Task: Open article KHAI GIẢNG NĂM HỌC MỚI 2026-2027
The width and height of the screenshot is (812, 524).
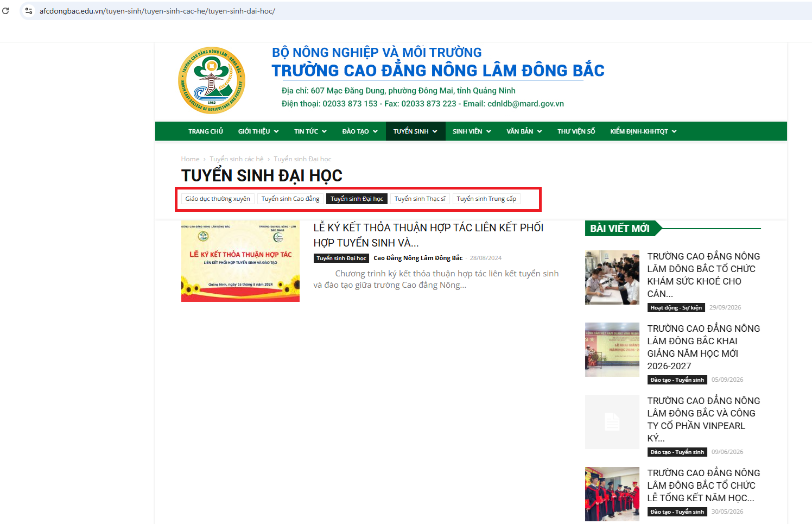Action: tap(703, 347)
